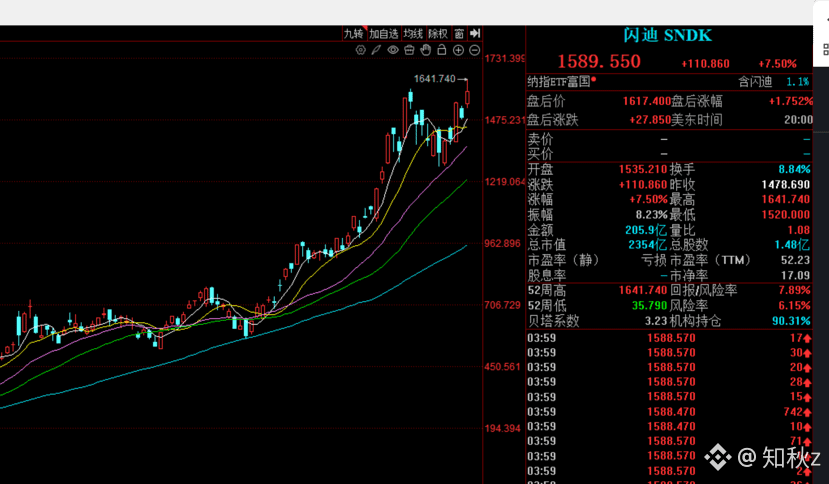Click the collapse arrow icon
This screenshot has width=829, height=484.
475,34
